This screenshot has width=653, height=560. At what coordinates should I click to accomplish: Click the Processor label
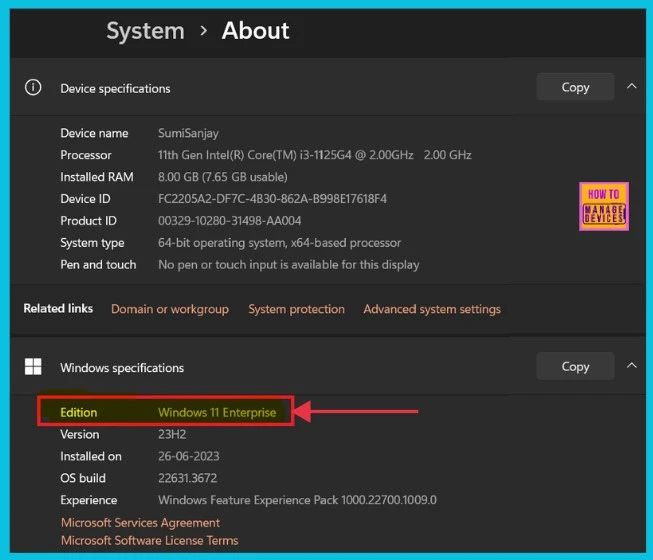pyautogui.click(x=86, y=155)
